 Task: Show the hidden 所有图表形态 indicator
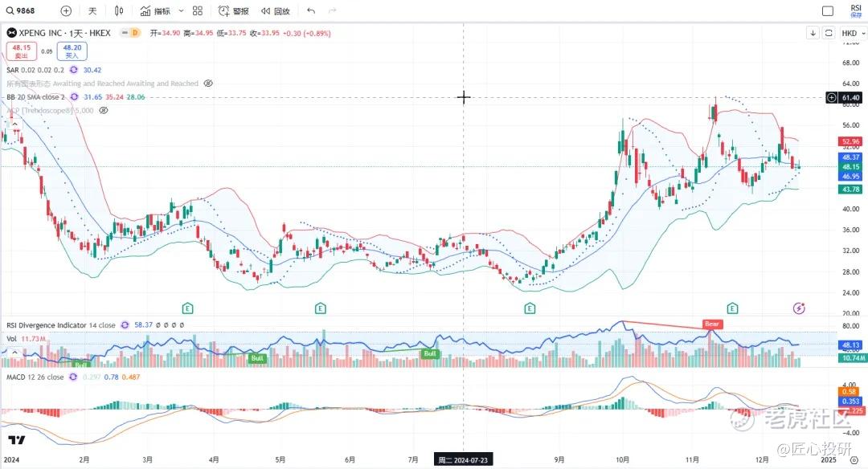[208, 84]
